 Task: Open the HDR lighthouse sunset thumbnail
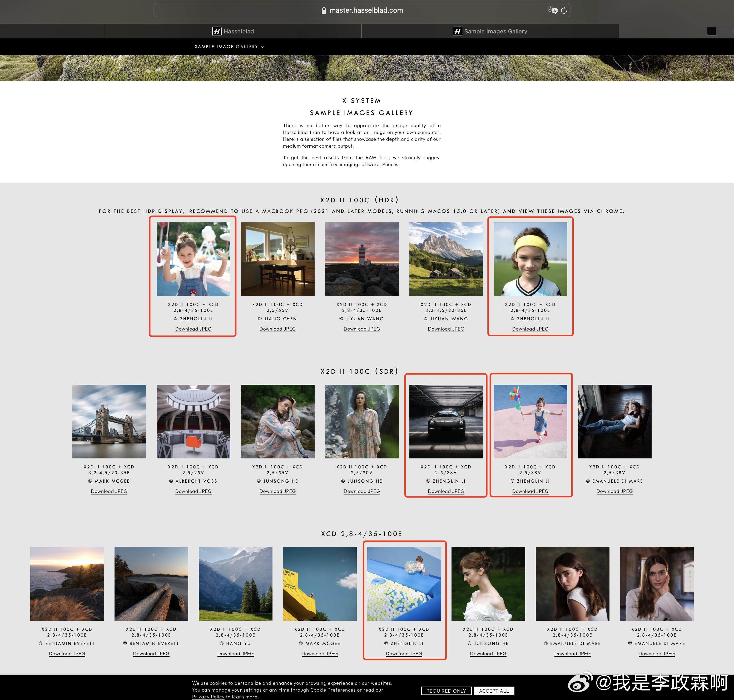coord(362,259)
